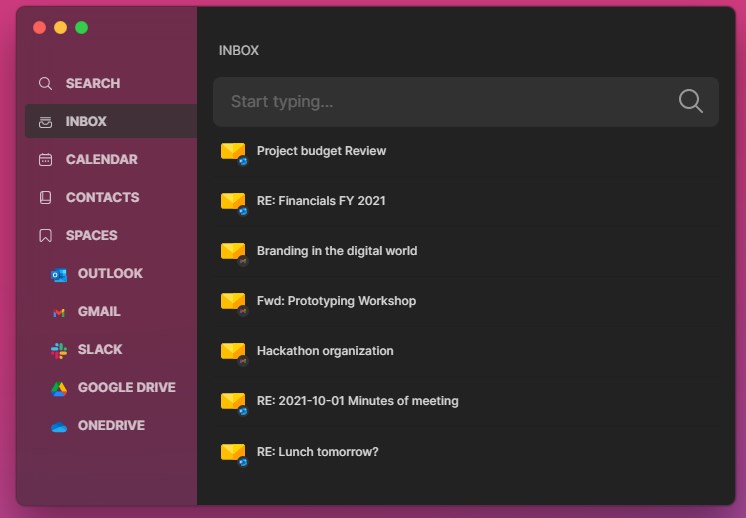The height and width of the screenshot is (518, 746).
Task: Select Inbox in the sidebar
Action: tap(86, 122)
